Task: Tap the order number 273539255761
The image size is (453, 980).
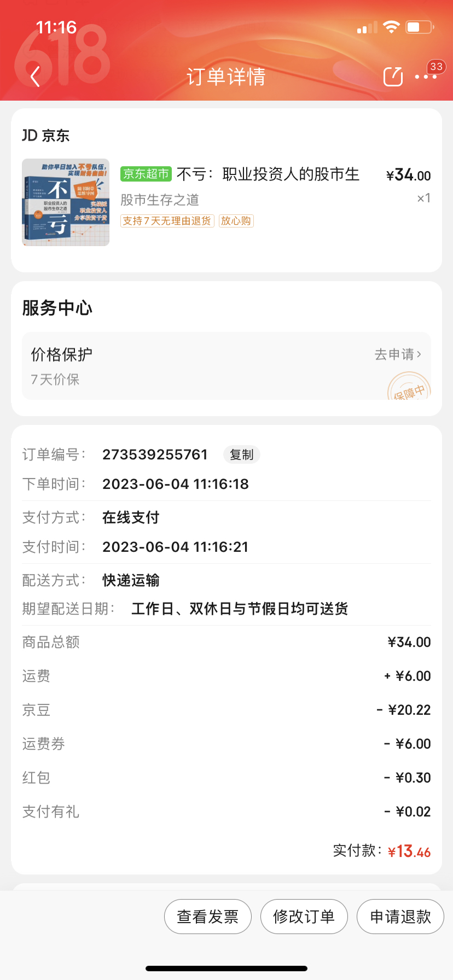Action: click(x=155, y=454)
